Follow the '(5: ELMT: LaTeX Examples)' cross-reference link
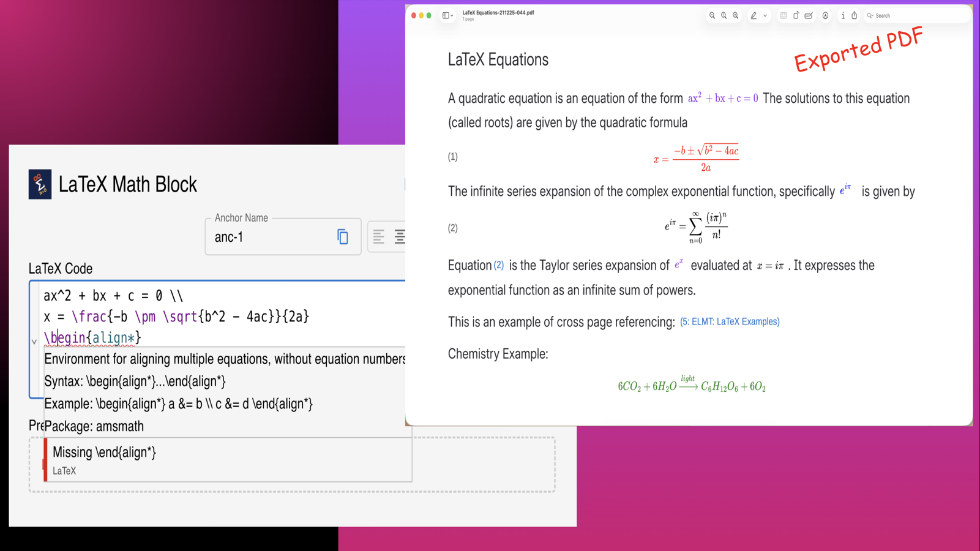The height and width of the screenshot is (551, 980). click(730, 321)
